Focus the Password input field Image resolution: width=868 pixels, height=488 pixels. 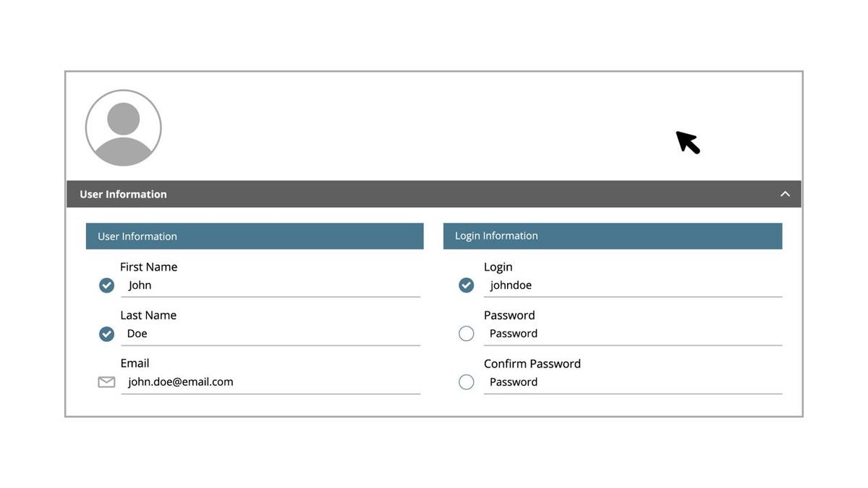tap(633, 334)
